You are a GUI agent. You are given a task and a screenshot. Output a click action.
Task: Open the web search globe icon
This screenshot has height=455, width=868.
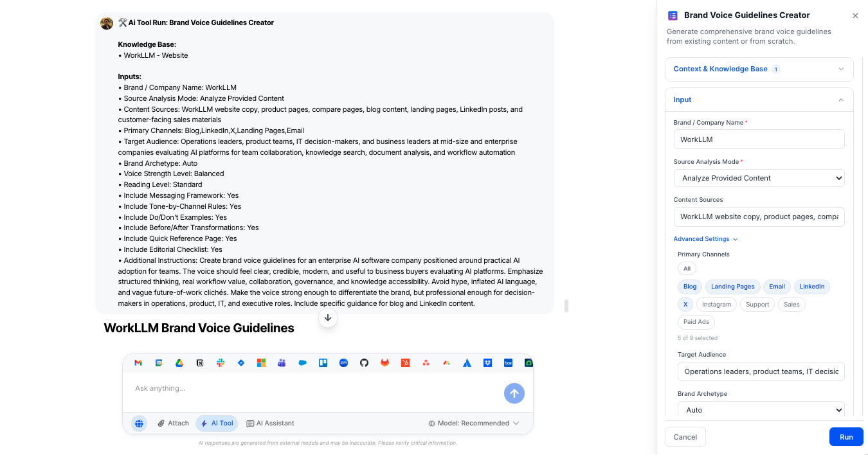[140, 423]
